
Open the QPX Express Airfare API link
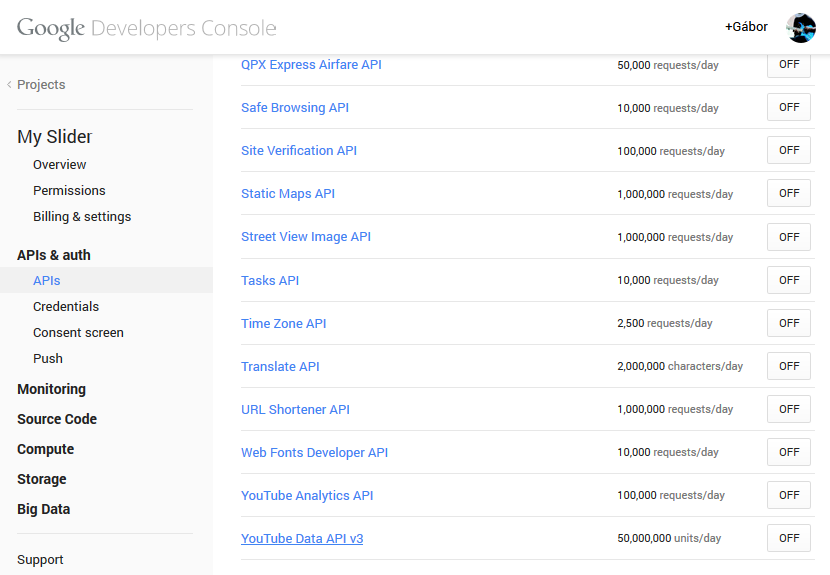coord(311,65)
